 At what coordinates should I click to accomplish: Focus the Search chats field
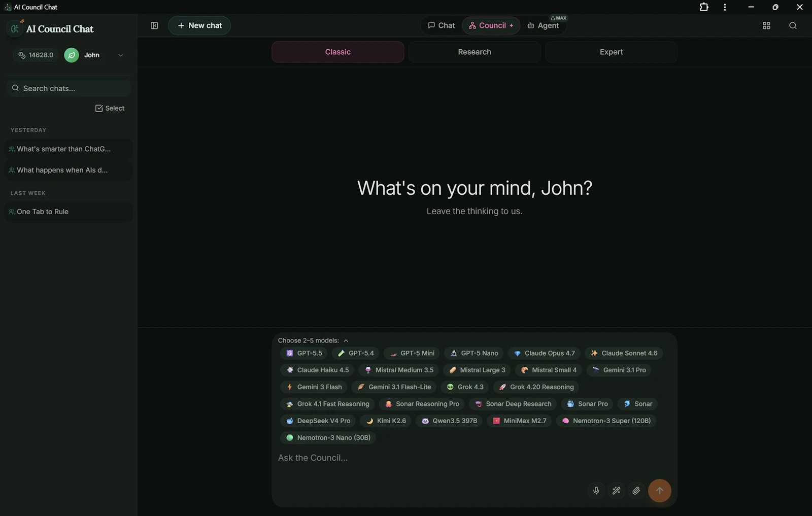tap(69, 88)
